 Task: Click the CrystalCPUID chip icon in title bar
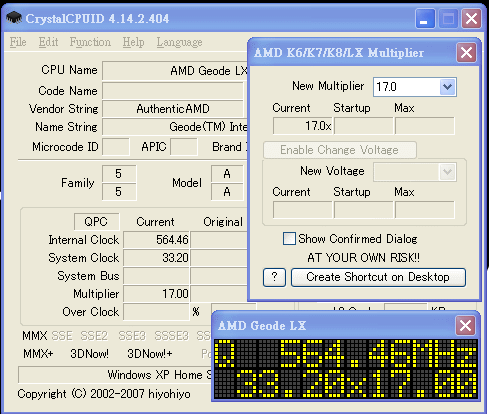(14, 18)
